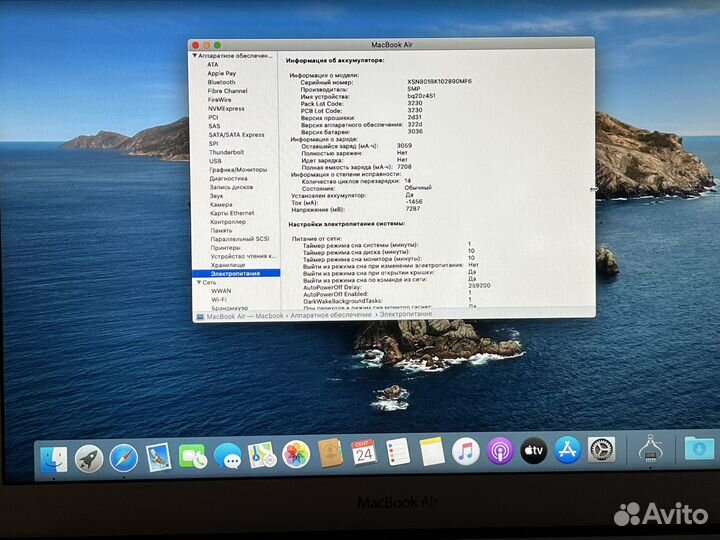This screenshot has width=720, height=540.
Task: Select Карты Ethernet in sidebar
Action: (232, 213)
